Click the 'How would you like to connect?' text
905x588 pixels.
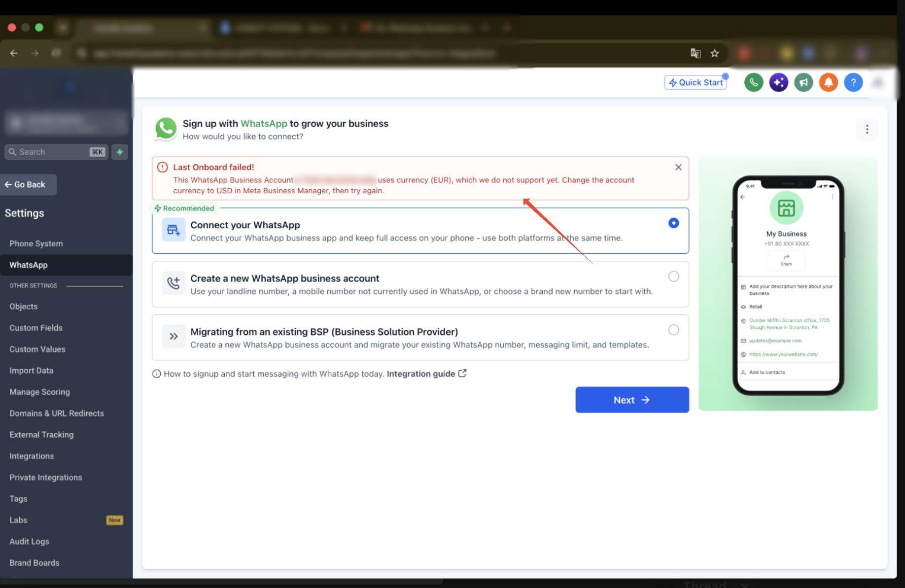tap(243, 137)
